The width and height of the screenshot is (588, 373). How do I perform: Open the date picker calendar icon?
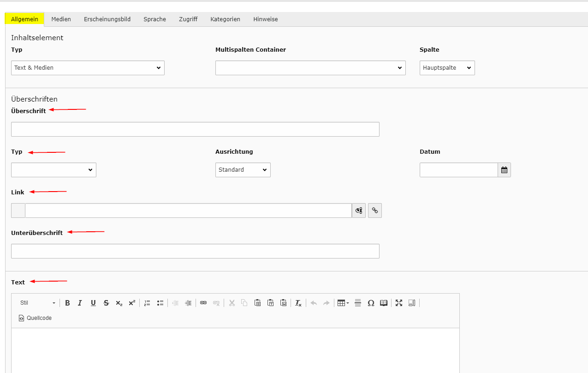point(504,170)
